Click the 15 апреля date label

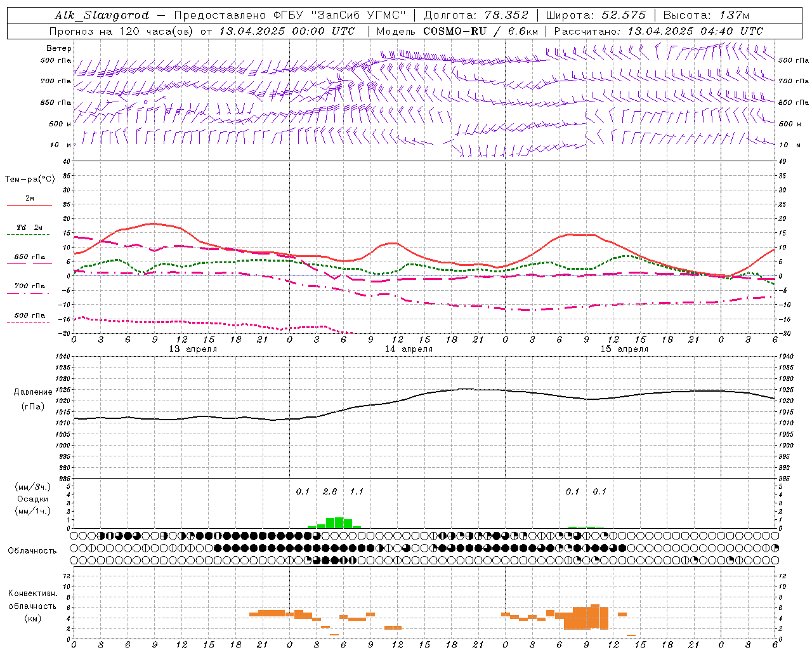(624, 349)
